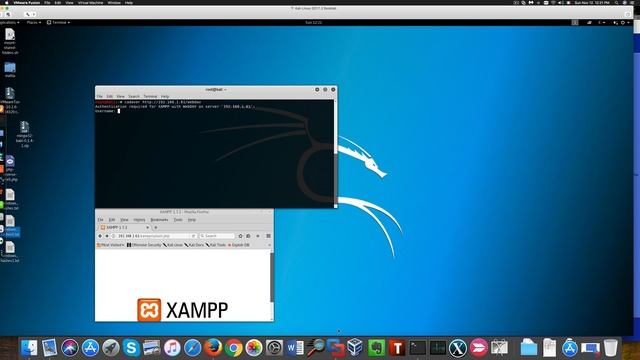Screen dimensions: 640x360
Task: Click the Firefox address bar
Action: point(153,236)
